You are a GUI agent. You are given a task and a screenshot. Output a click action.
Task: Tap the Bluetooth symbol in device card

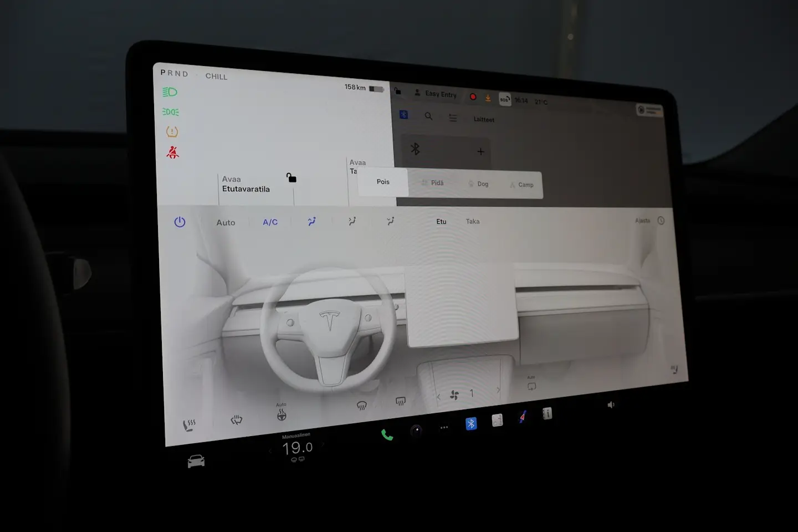click(415, 149)
